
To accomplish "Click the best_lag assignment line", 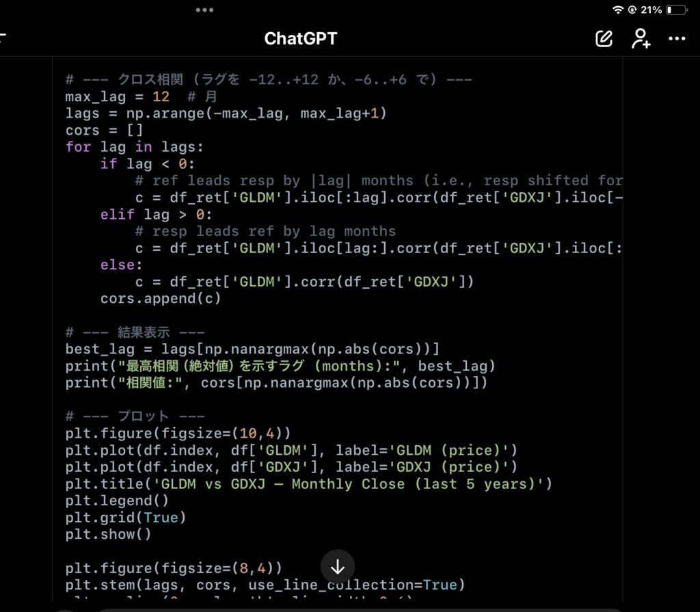I will click(x=252, y=349).
